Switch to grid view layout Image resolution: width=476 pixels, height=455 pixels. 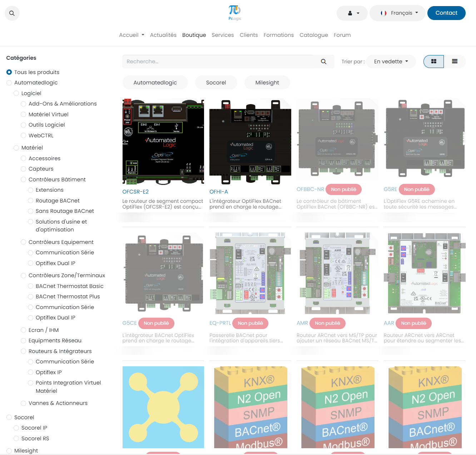433,62
